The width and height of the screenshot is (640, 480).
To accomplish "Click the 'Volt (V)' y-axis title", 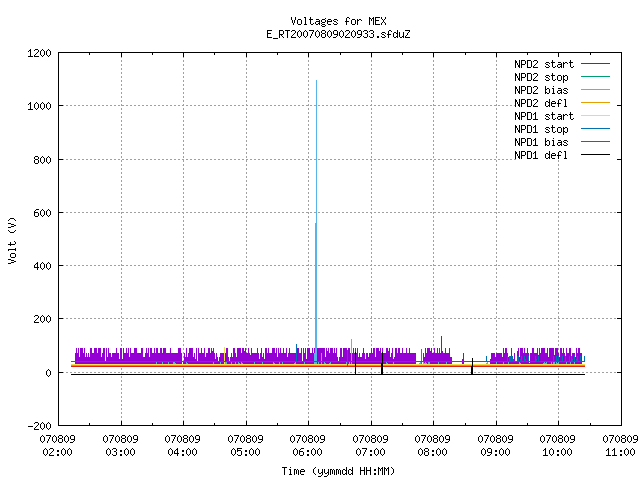I will [12, 241].
